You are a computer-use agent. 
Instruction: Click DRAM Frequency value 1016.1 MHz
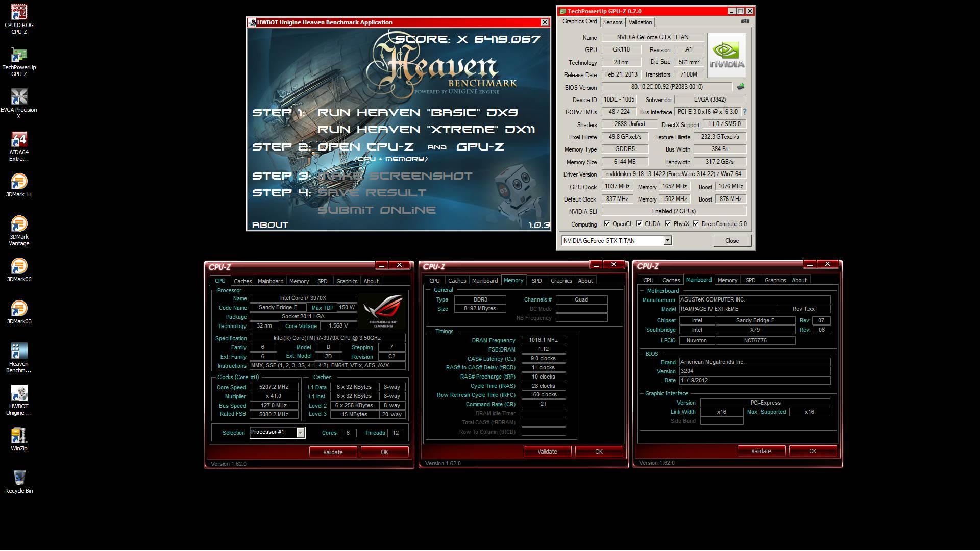(x=543, y=340)
